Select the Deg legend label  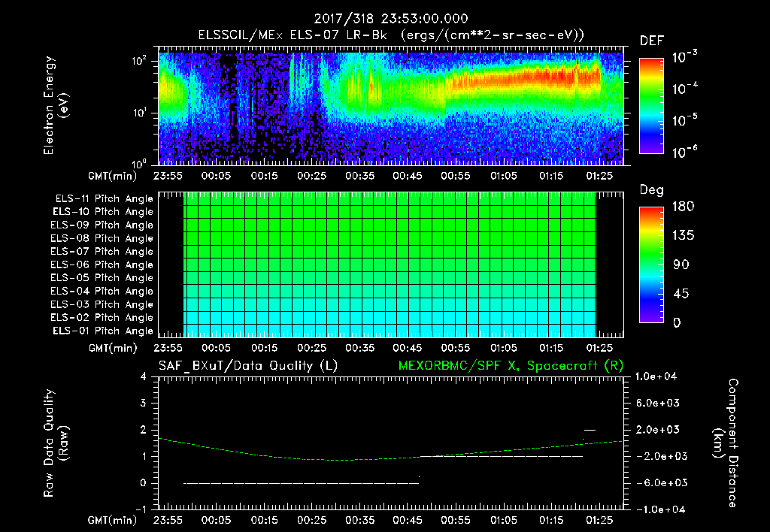point(652,190)
